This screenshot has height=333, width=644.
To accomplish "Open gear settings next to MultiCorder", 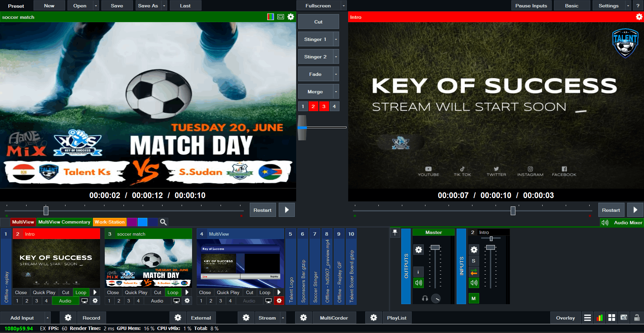I will click(x=304, y=318).
